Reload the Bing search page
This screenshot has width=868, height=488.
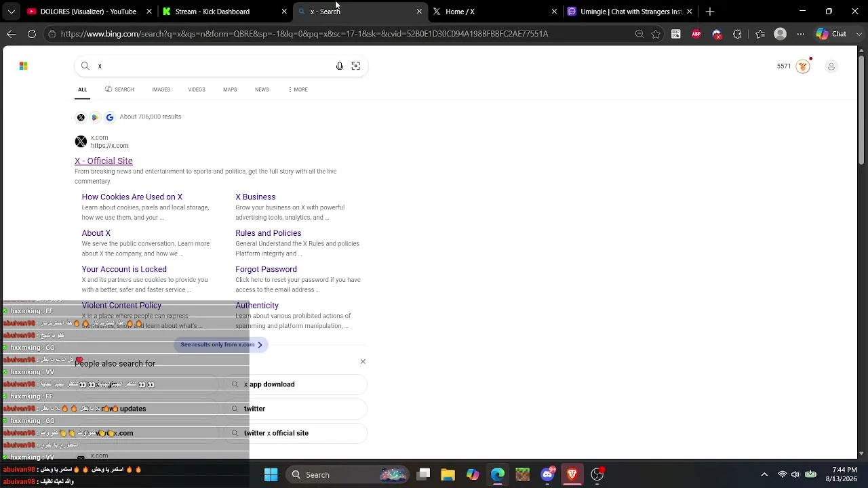(x=32, y=34)
